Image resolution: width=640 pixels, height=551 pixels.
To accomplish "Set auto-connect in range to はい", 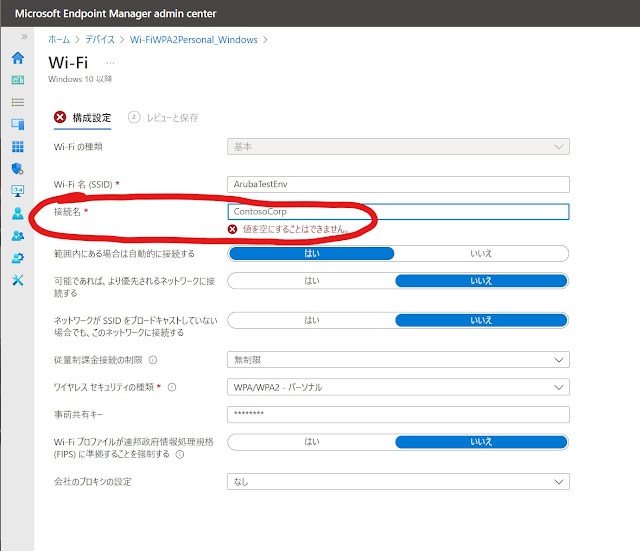I will point(311,253).
